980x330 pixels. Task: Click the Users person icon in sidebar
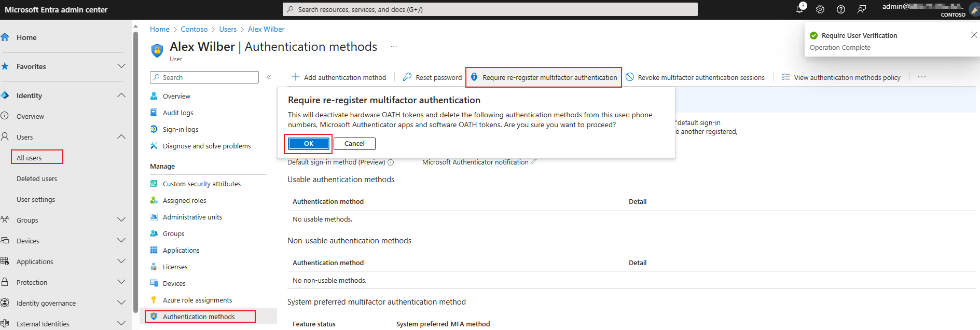pyautogui.click(x=5, y=137)
